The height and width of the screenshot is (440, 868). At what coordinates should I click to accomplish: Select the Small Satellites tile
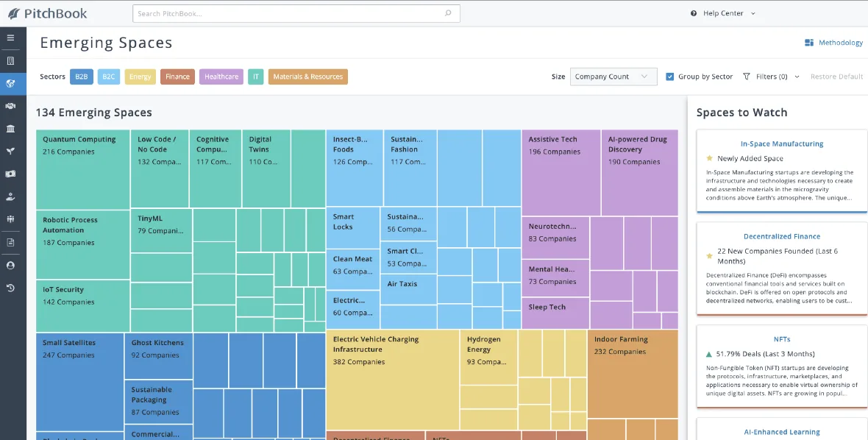pos(79,382)
